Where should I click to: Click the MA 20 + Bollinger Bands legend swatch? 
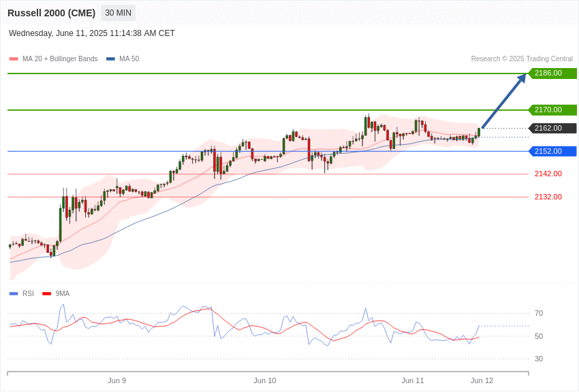[14, 59]
